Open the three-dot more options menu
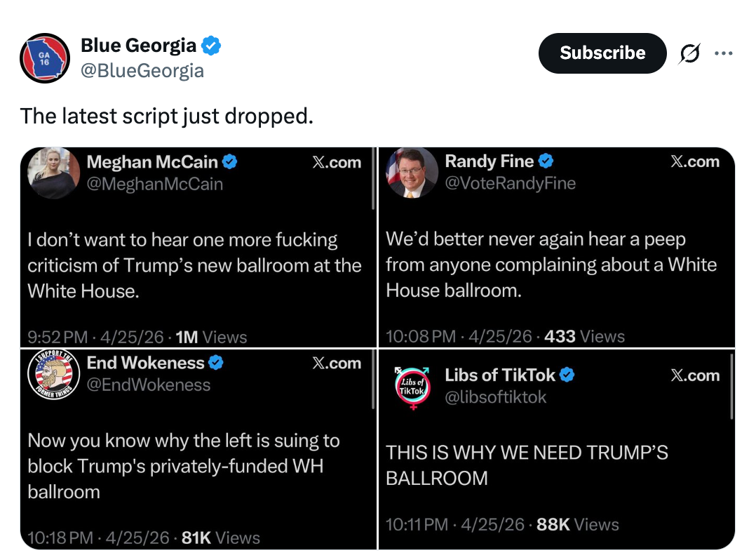This screenshot has width=756, height=560. [x=722, y=53]
